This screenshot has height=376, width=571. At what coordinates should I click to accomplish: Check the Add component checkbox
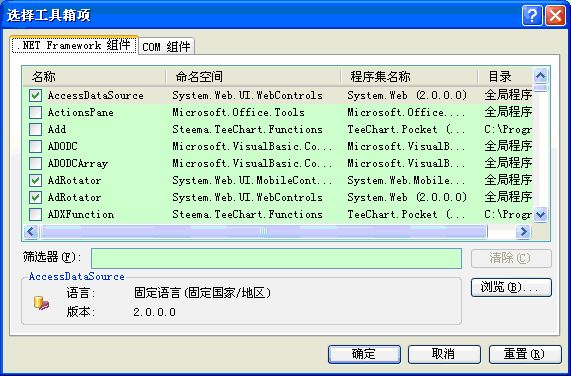coord(35,130)
